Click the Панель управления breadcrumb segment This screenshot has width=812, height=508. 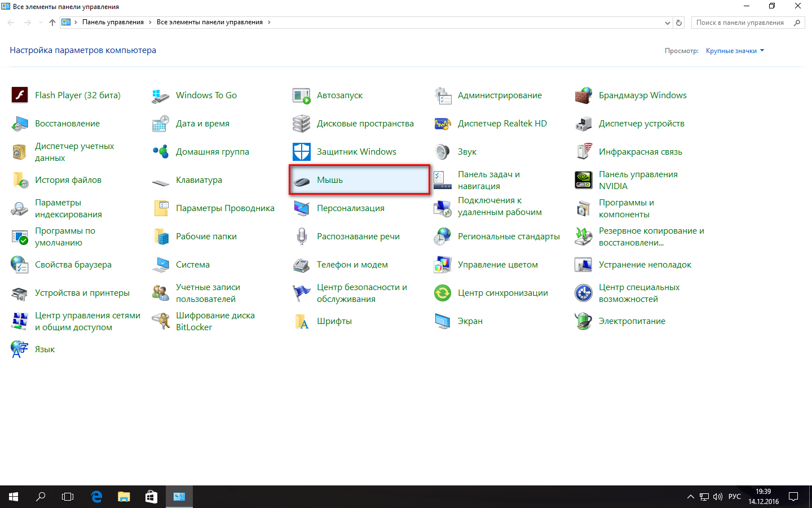pyautogui.click(x=113, y=23)
